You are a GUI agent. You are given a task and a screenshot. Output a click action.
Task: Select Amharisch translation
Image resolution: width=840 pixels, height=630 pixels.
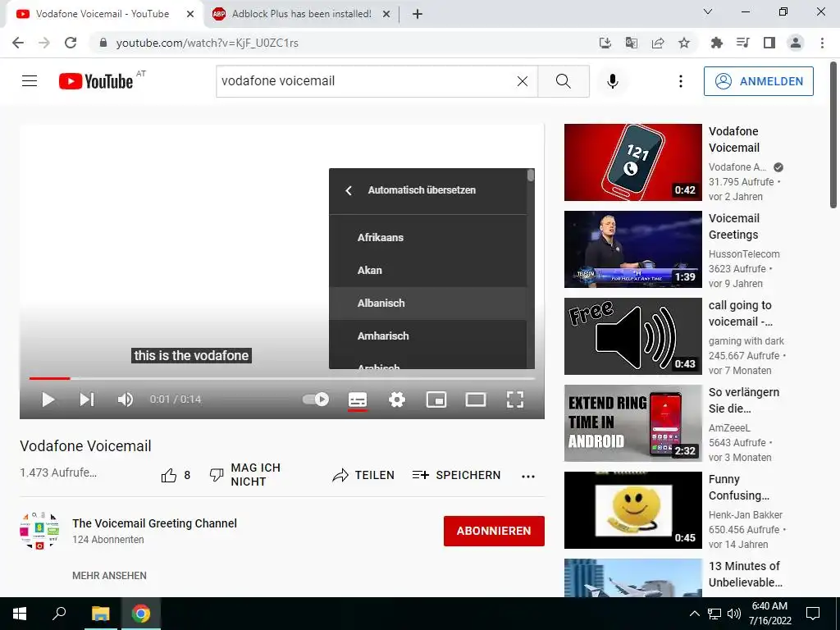[428, 336]
